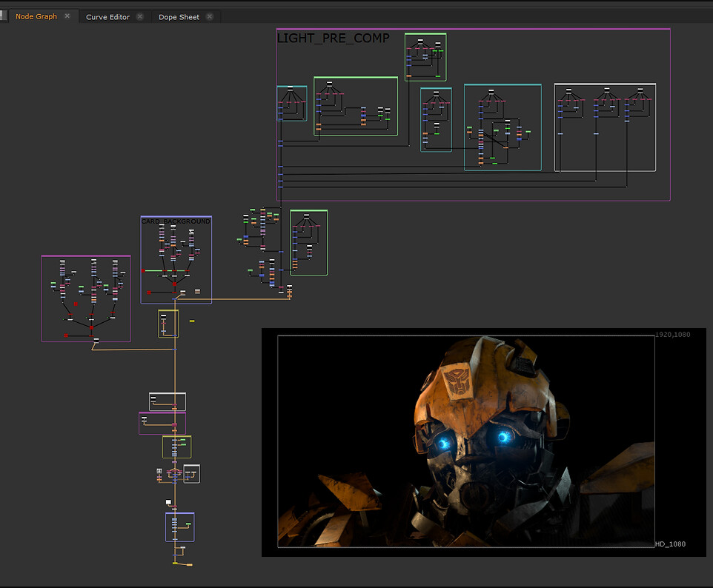Screen dimensions: 713x588
Task: Click the grid-icon node left of main pipe
Action: 159,471
